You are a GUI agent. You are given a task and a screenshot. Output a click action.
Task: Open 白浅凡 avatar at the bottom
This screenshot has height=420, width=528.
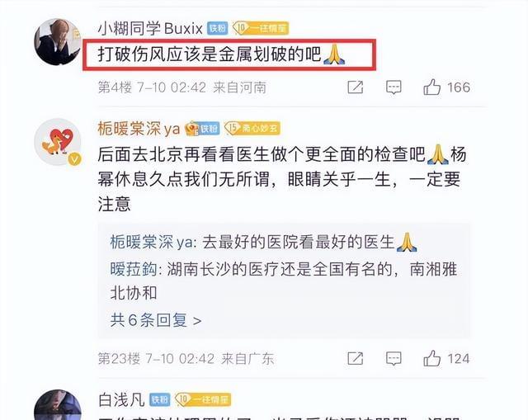coord(58,405)
